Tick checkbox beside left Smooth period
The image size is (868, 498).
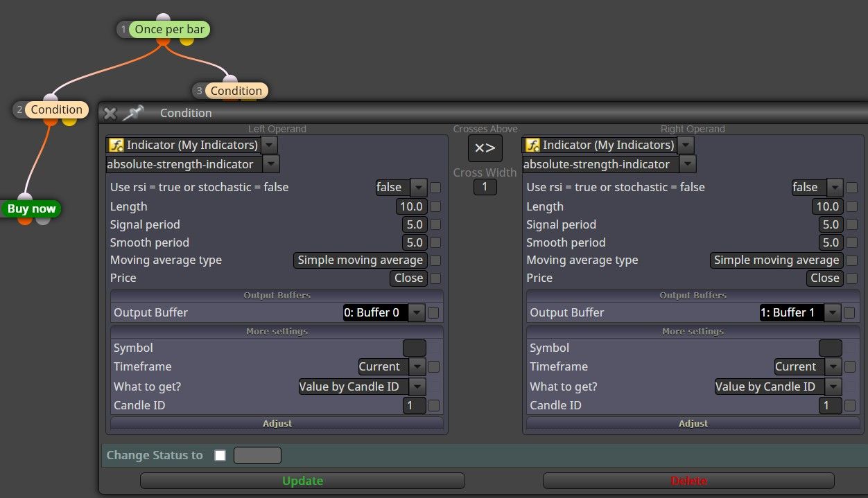pos(435,242)
